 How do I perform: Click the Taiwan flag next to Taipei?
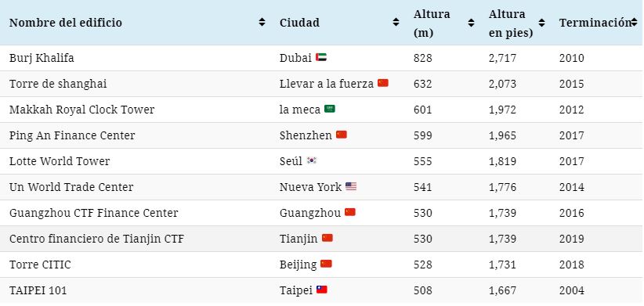[321, 290]
